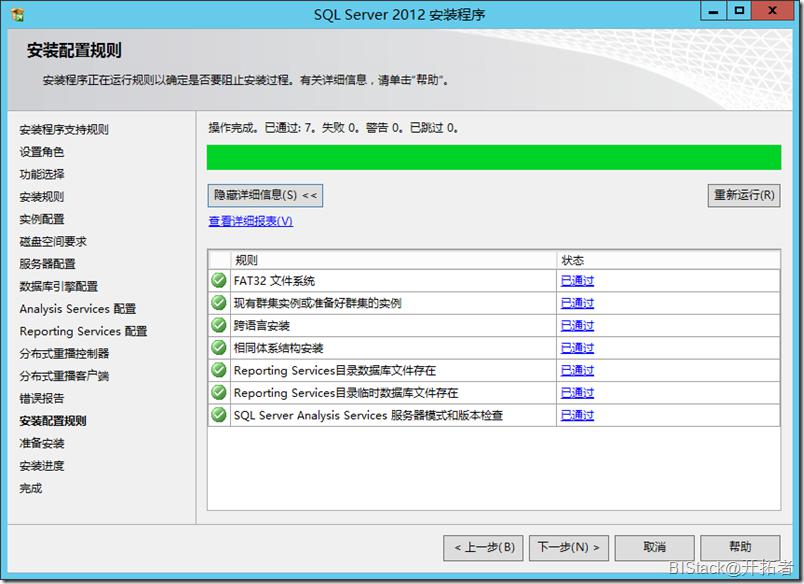Screen dimensions: 804x584
Task: Click the check icon for Reporting Services目录数据库文件存在
Action: 219,370
